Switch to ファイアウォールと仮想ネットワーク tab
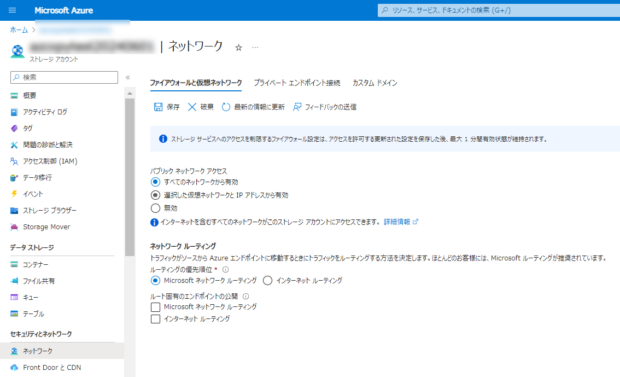 click(x=196, y=83)
